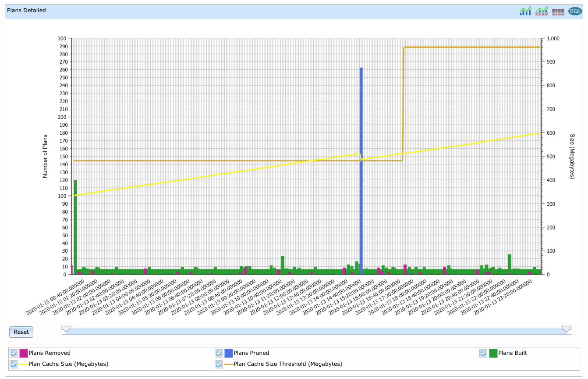Click 'Plan Cache Size (Megabytes)' legend label
588x379 pixels.
pyautogui.click(x=68, y=364)
